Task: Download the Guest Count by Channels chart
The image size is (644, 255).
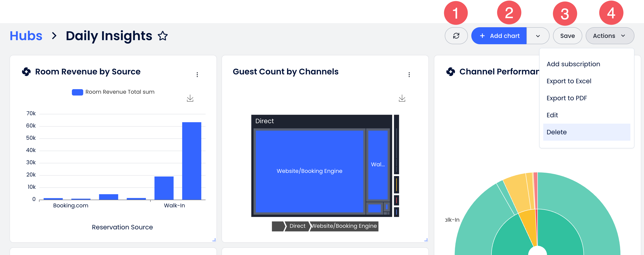Action: coord(402,98)
